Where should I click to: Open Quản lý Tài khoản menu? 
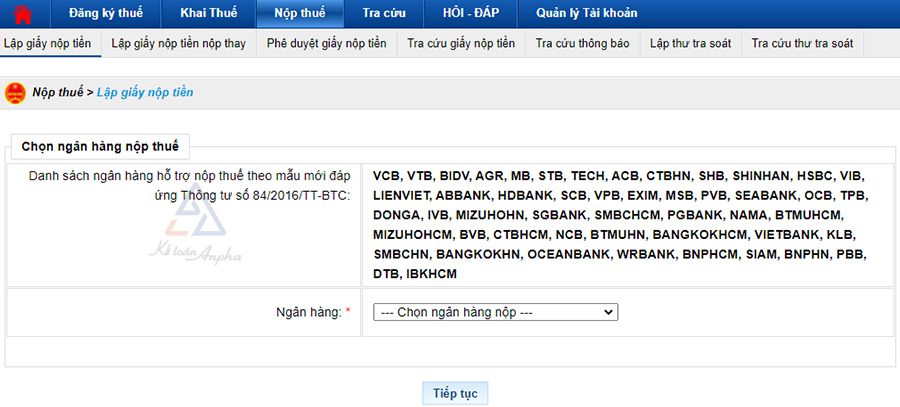click(587, 13)
